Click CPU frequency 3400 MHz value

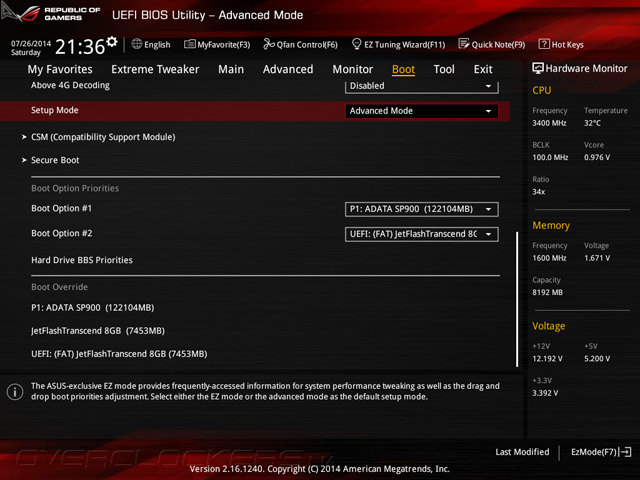tap(549, 123)
